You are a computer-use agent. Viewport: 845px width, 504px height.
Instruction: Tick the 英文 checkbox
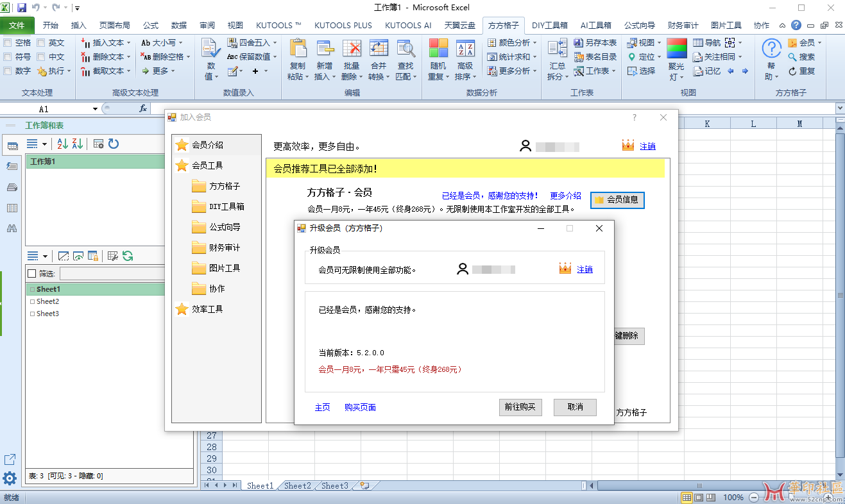[x=41, y=43]
